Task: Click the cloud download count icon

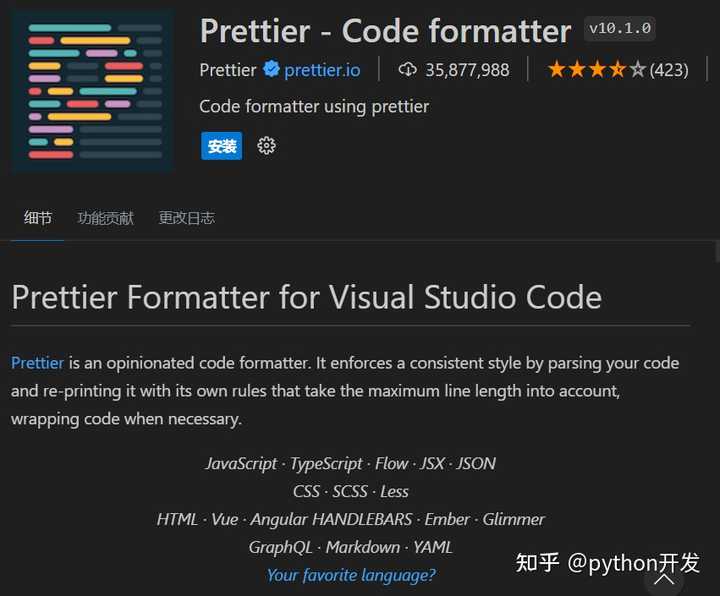Action: 407,70
